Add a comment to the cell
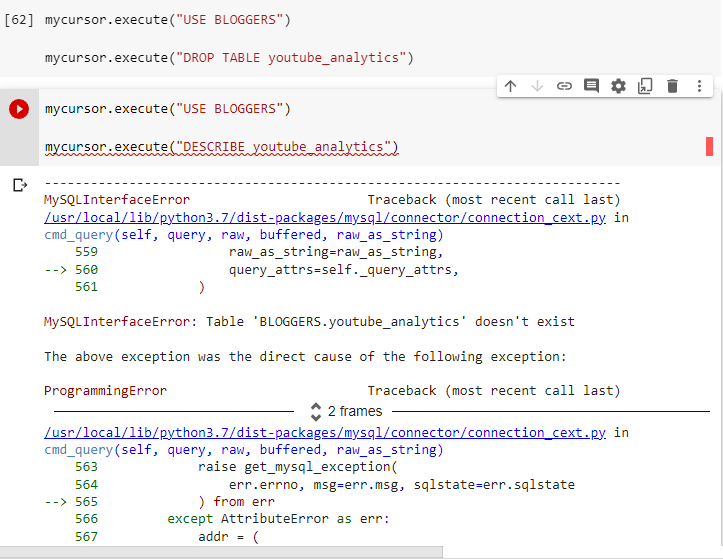Viewport: 723px width, 560px height. tap(591, 86)
